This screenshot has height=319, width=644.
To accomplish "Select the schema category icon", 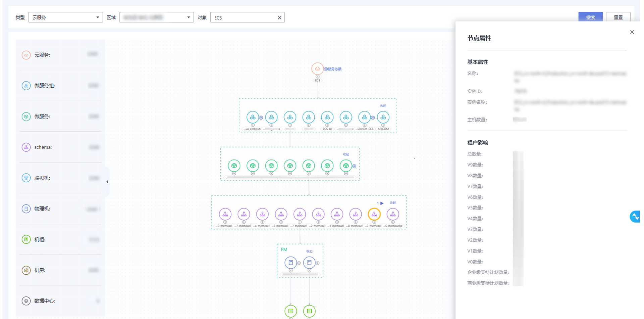I will (26, 147).
